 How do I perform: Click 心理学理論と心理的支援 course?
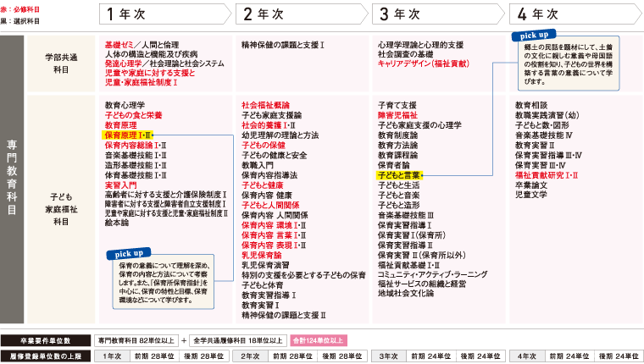(420, 45)
